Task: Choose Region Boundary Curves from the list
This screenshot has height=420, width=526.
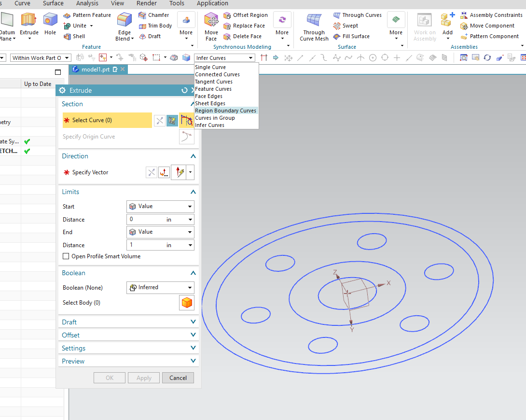Action: [226, 111]
